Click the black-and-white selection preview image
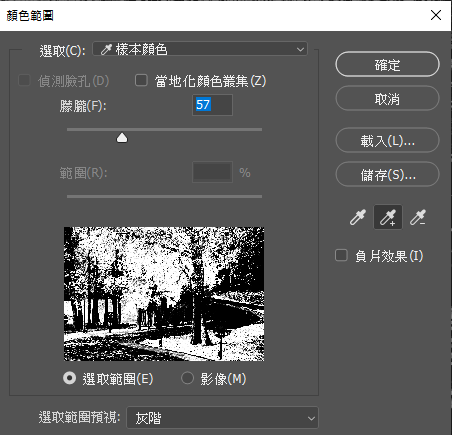 click(x=164, y=294)
